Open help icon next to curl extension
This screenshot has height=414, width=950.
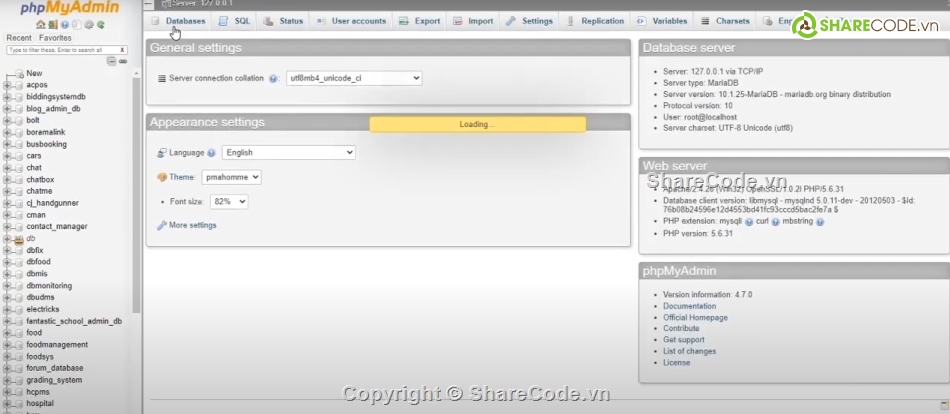(x=776, y=222)
